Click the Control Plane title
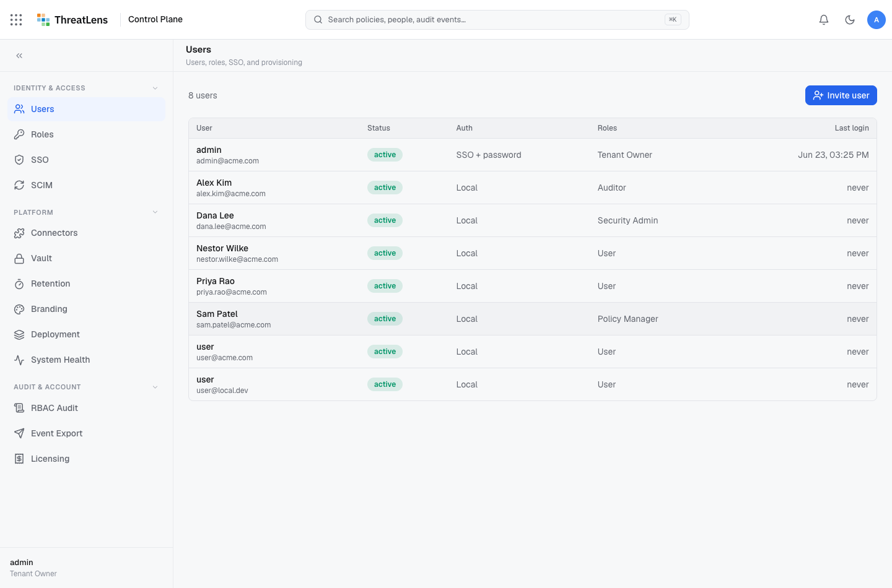This screenshot has height=588, width=892. [155, 19]
